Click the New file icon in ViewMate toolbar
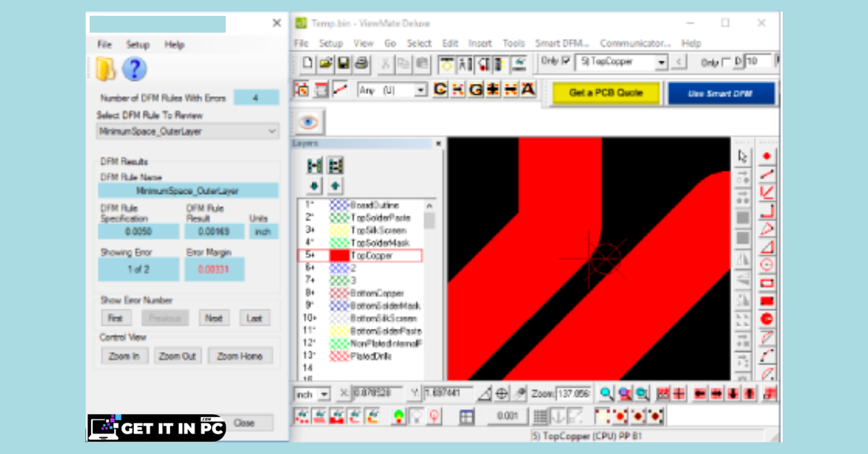 tap(308, 63)
